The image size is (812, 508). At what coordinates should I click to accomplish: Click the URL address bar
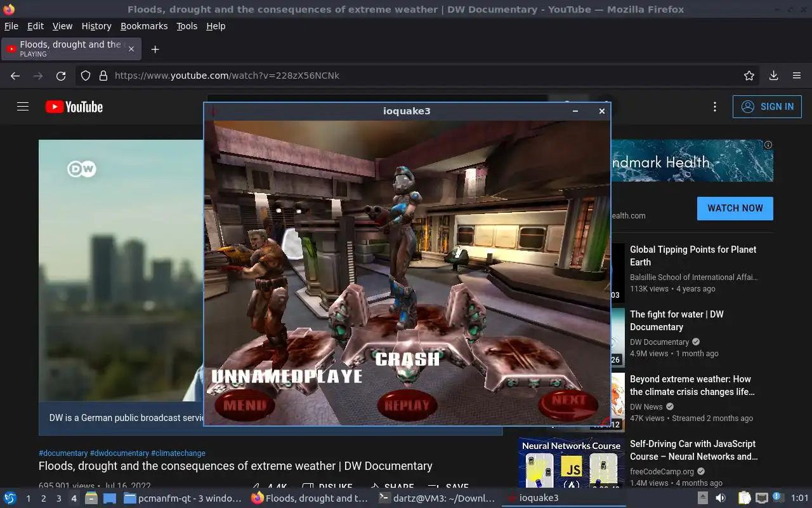[x=419, y=76]
